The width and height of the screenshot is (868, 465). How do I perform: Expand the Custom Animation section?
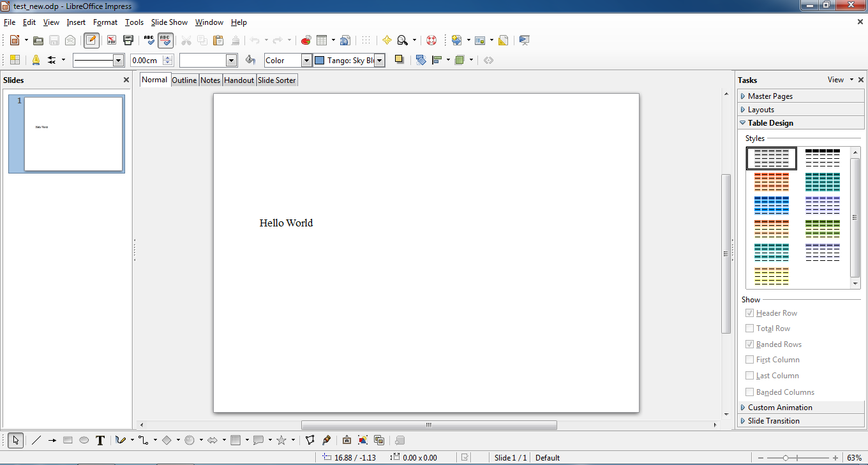779,408
